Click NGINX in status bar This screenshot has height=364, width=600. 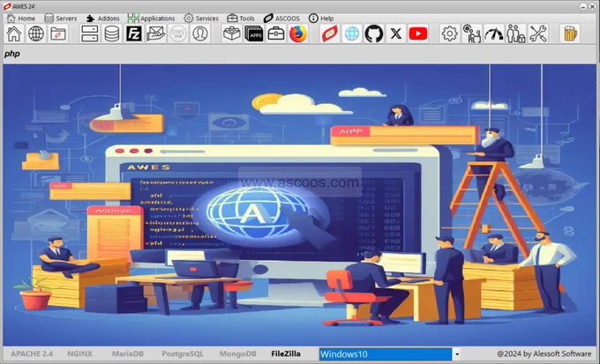[79, 353]
